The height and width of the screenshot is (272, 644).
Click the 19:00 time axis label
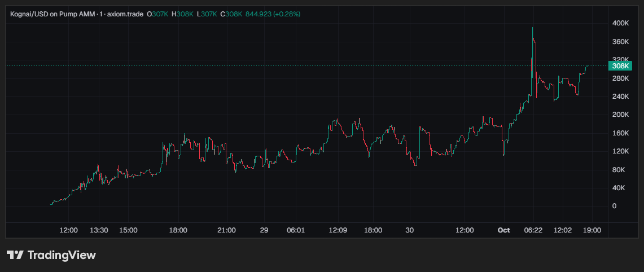tap(592, 230)
